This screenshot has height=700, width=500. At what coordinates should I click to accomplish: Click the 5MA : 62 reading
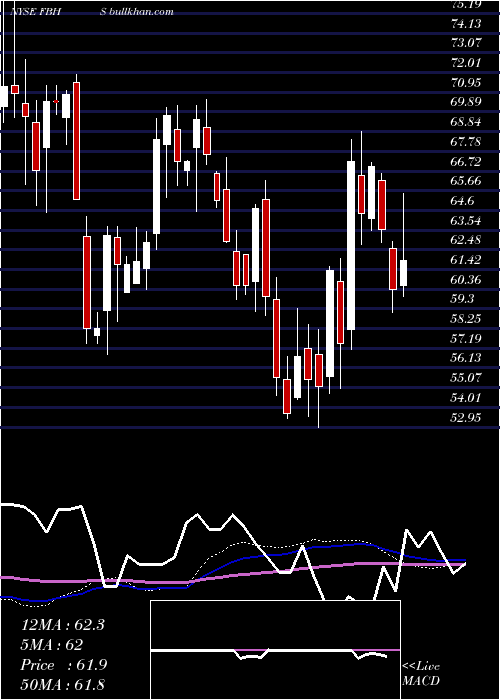coord(52,645)
